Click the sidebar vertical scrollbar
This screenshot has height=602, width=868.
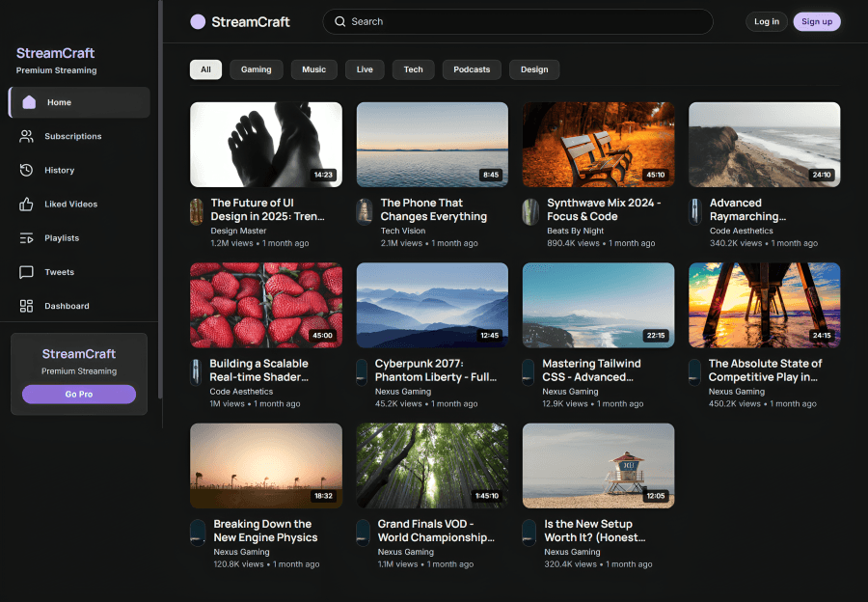[x=160, y=200]
